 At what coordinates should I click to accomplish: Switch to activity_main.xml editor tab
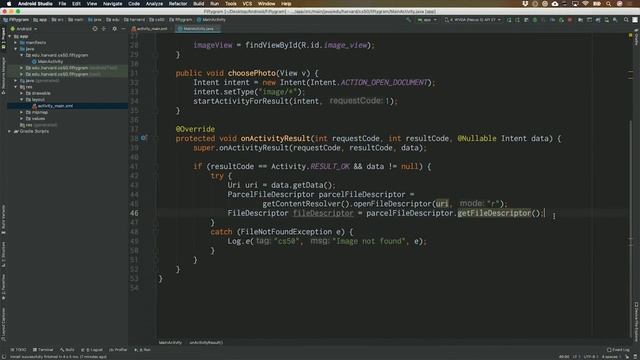150,29
